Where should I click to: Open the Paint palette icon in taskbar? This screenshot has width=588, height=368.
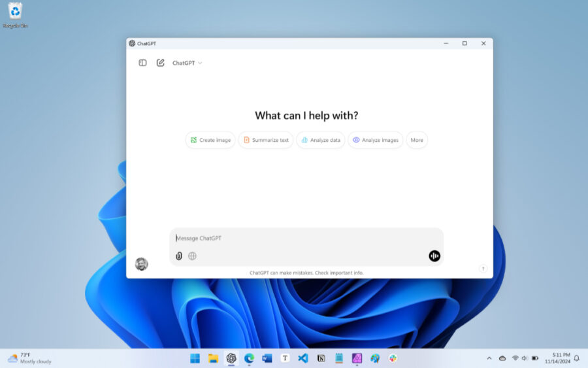point(375,359)
